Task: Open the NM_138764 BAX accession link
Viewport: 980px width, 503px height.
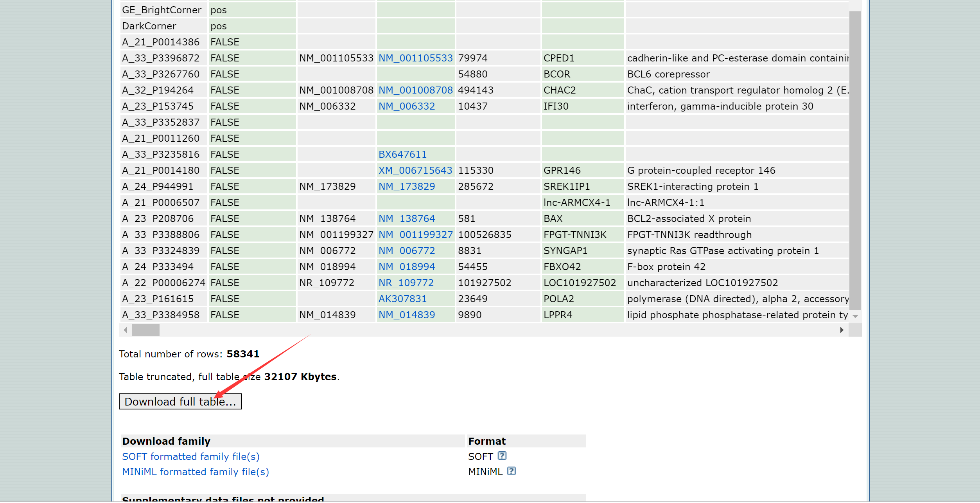Action: [406, 219]
